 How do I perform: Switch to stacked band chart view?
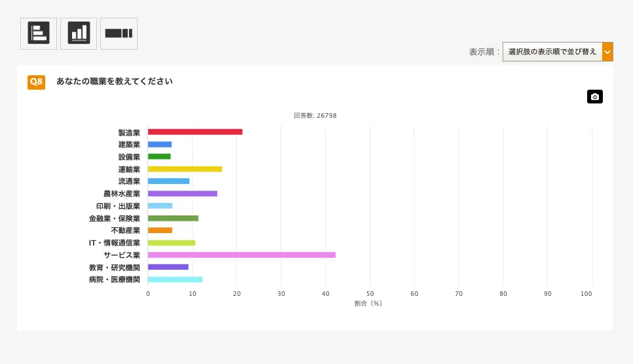click(x=119, y=33)
